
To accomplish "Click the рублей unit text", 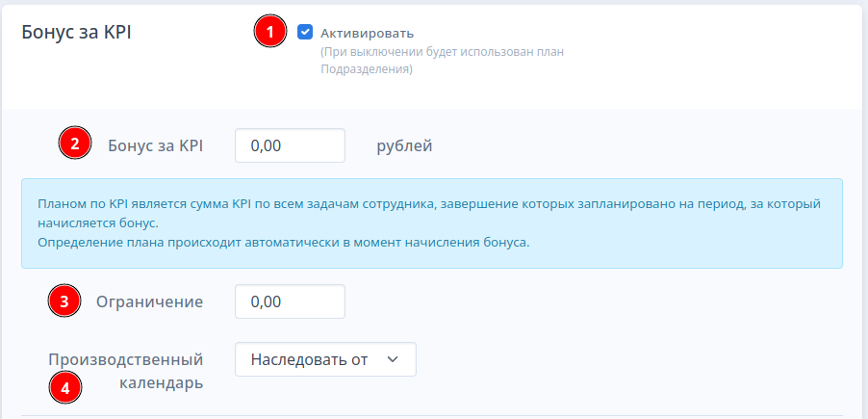I will pyautogui.click(x=404, y=146).
